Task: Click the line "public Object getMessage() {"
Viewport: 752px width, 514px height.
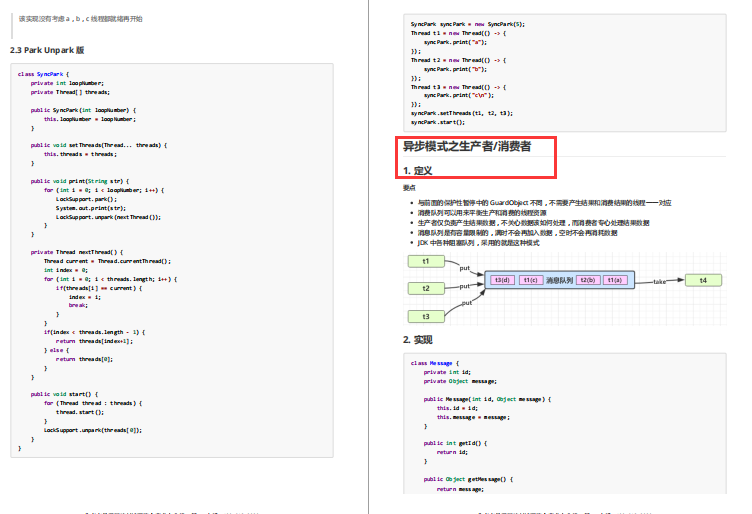Action: pos(468,479)
